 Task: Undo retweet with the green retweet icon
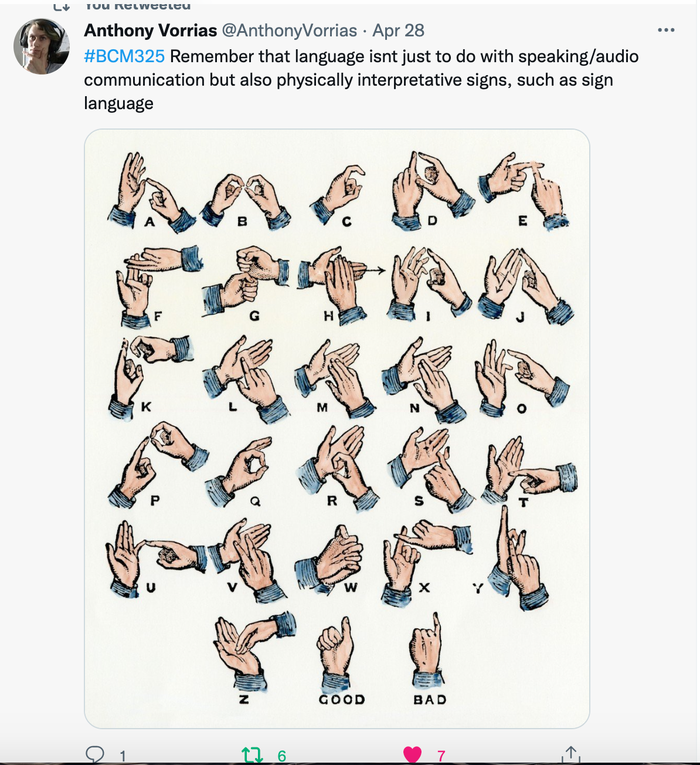[253, 755]
